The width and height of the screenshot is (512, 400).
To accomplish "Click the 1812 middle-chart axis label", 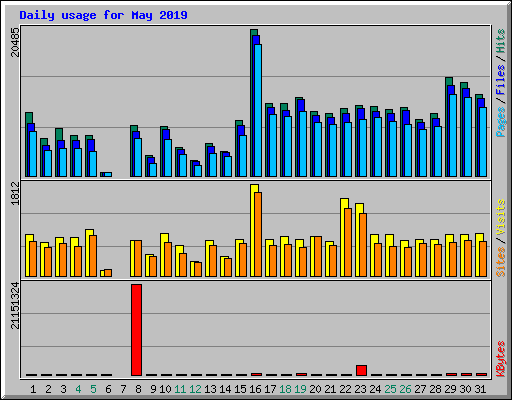I will (15, 193).
